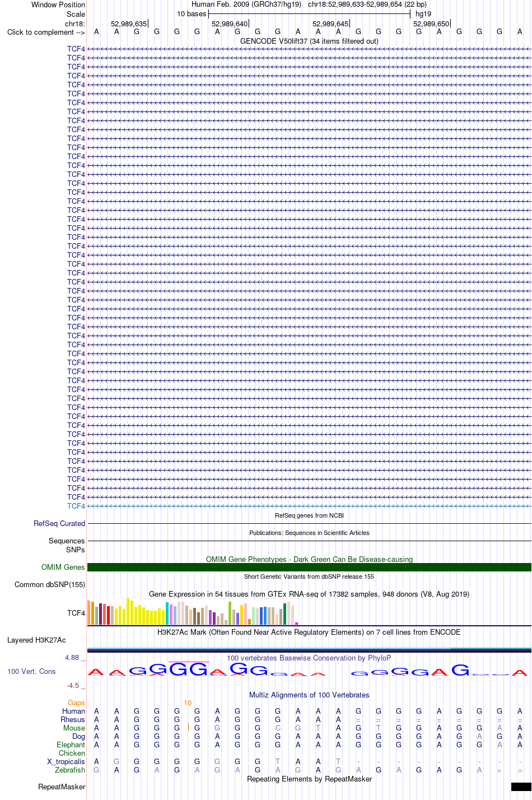Viewport: 532px width, 800px height.
Task: Click coordinate marker 52,989,650
Action: click(x=431, y=24)
